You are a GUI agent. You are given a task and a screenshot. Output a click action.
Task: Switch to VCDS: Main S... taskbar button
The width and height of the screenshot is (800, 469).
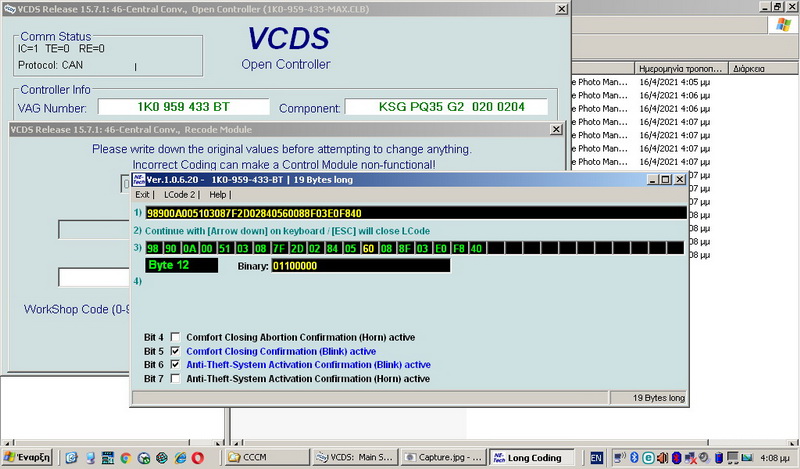tap(355, 457)
